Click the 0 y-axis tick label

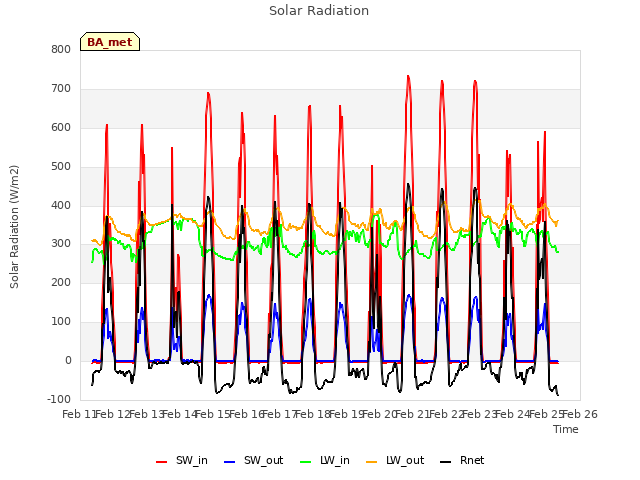tap(68, 360)
